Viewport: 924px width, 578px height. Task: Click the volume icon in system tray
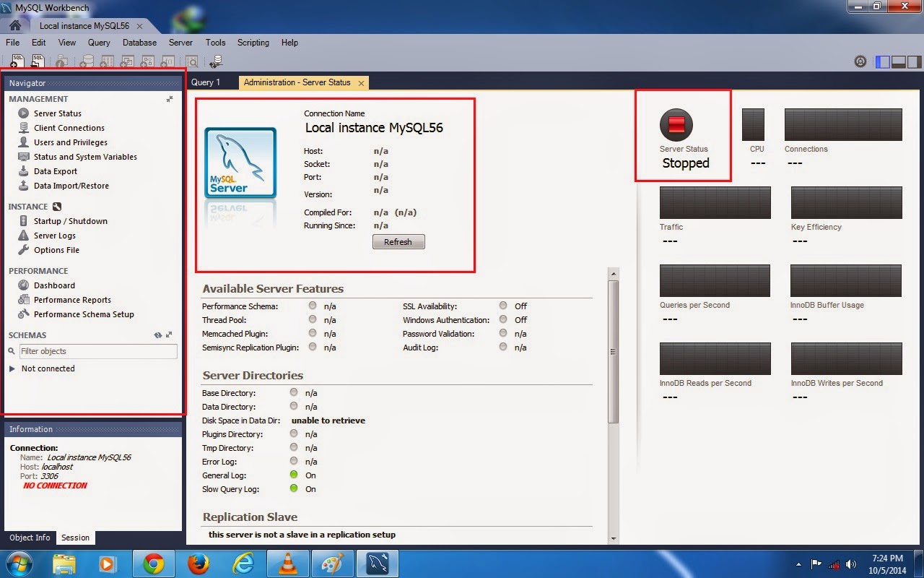point(851,564)
